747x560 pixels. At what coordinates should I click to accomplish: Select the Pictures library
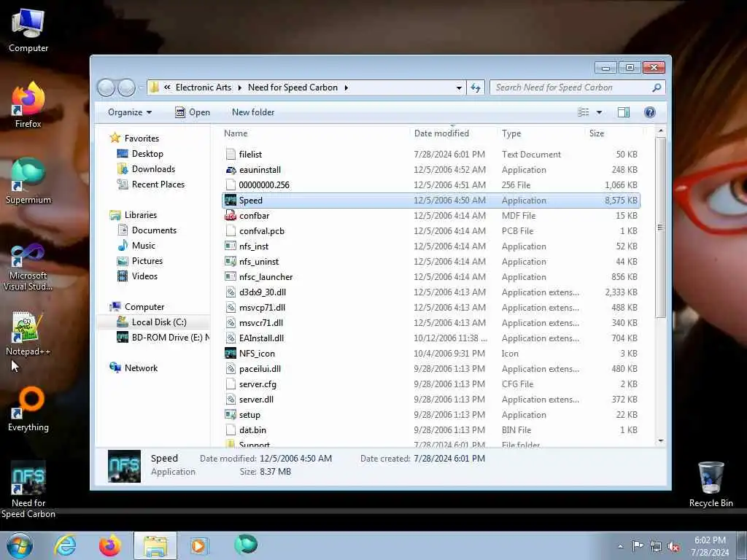(140, 261)
